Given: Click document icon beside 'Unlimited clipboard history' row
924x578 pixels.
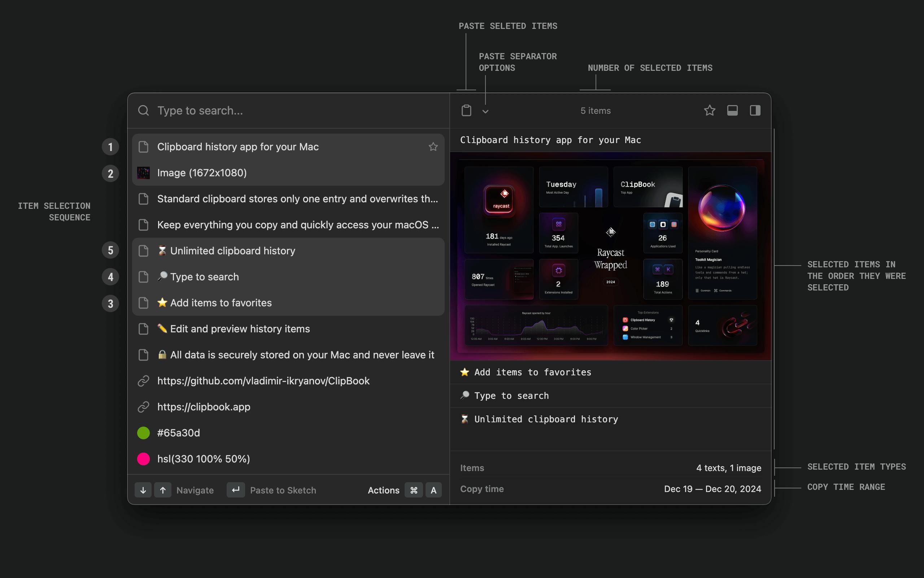Looking at the screenshot, I should coord(144,251).
